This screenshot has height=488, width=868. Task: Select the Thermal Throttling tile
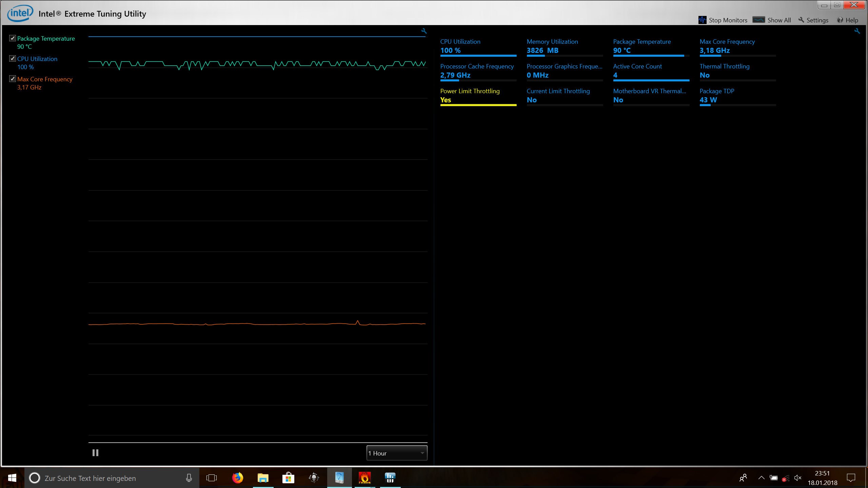point(737,72)
